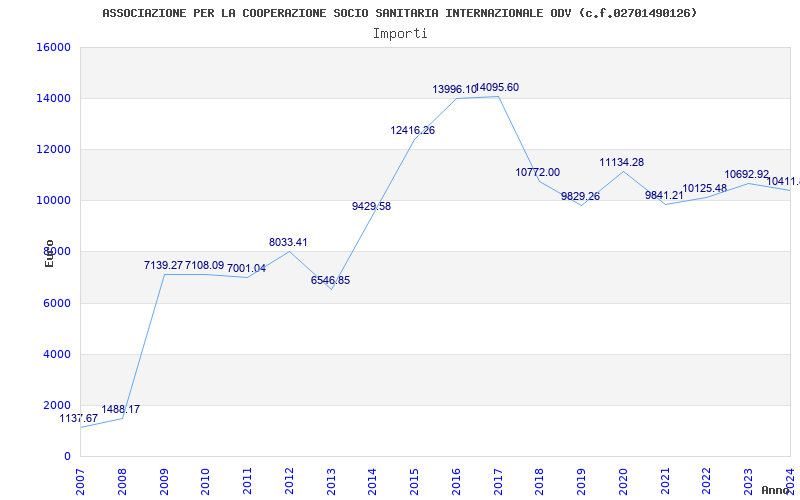Click the 16000 y-axis tick label
The image size is (800, 500).
[54, 48]
